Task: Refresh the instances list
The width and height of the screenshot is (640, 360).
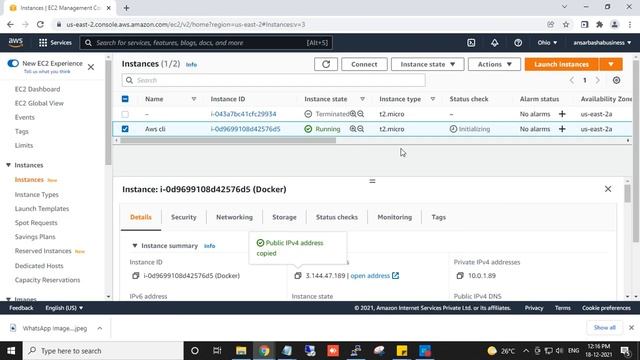Action: 326,64
